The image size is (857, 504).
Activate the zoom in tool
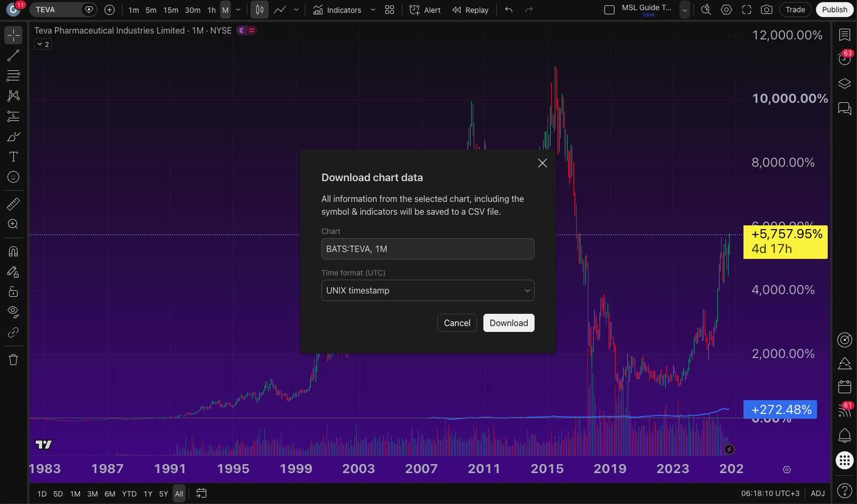point(13,224)
